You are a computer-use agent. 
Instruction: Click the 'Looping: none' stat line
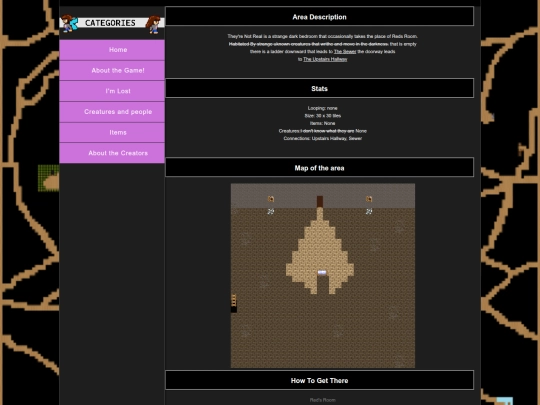[x=323, y=108]
